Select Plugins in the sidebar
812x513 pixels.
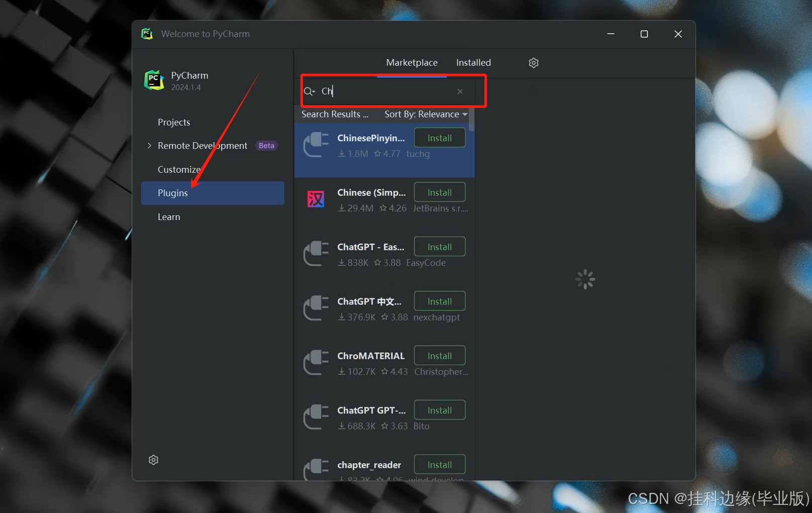click(x=213, y=193)
